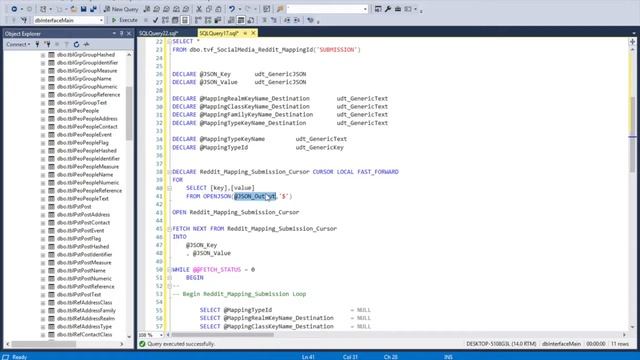The image size is (640, 360).
Task: Split the editor using splitter handle
Action: [632, 41]
